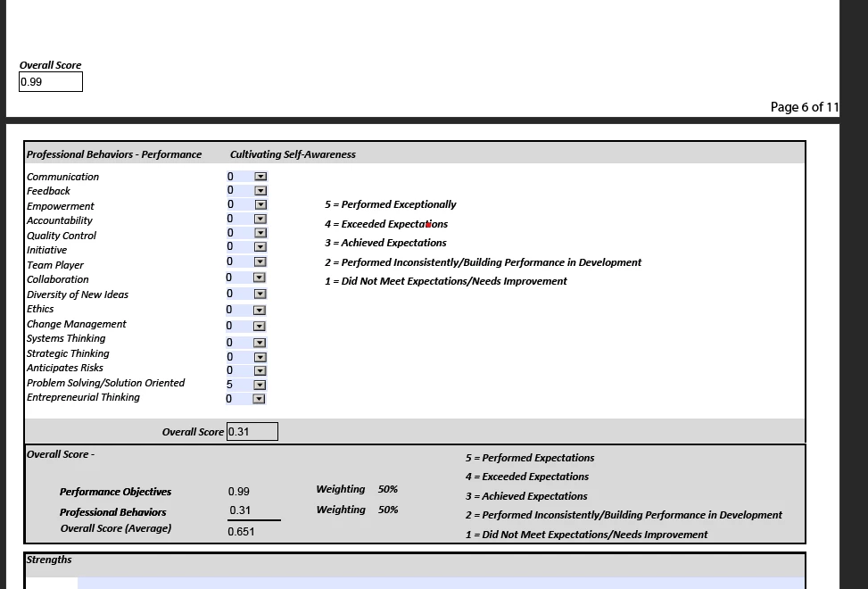Viewport: 868px width, 589px height.
Task: Open the Accountability rating dropdown
Action: pyautogui.click(x=260, y=220)
